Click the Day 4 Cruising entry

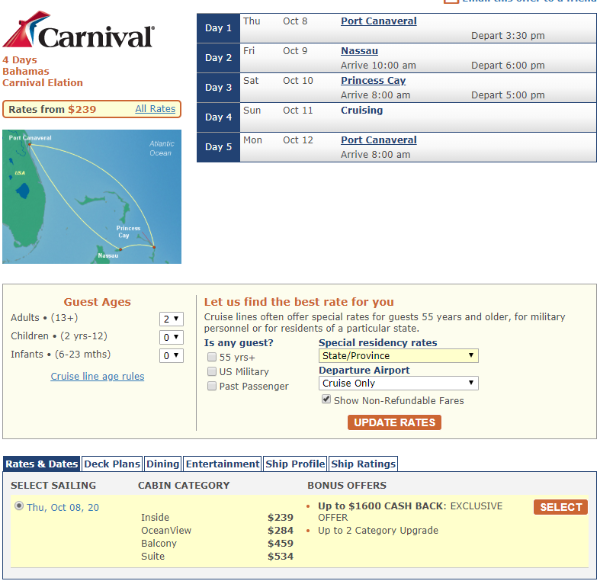(x=362, y=111)
